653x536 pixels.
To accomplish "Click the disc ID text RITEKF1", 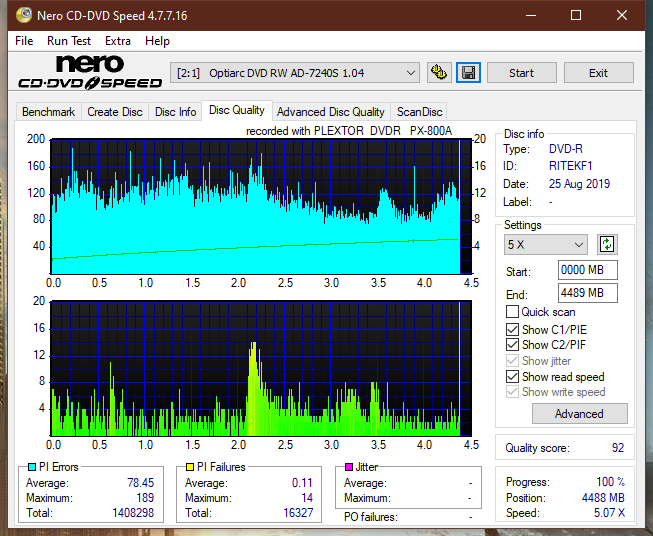I will (x=570, y=166).
